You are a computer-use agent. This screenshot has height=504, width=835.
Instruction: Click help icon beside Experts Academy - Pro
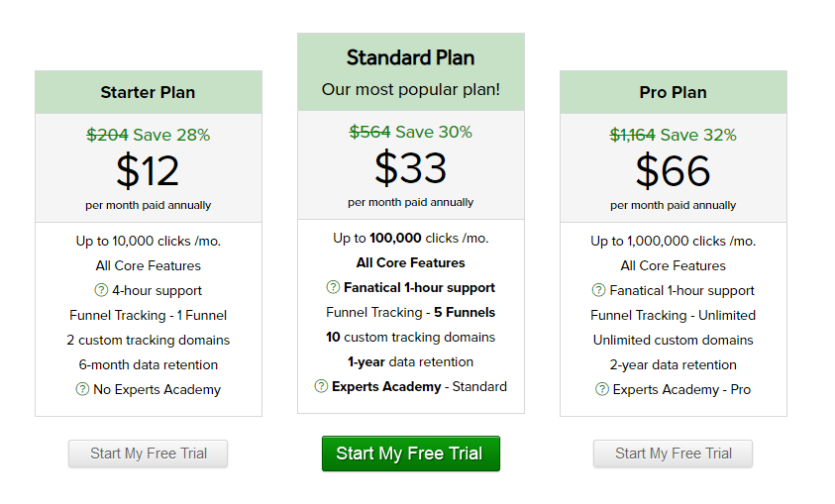(x=602, y=389)
